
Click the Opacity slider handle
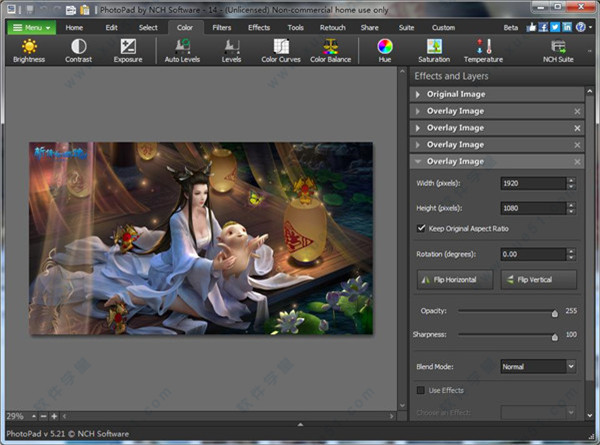click(555, 314)
